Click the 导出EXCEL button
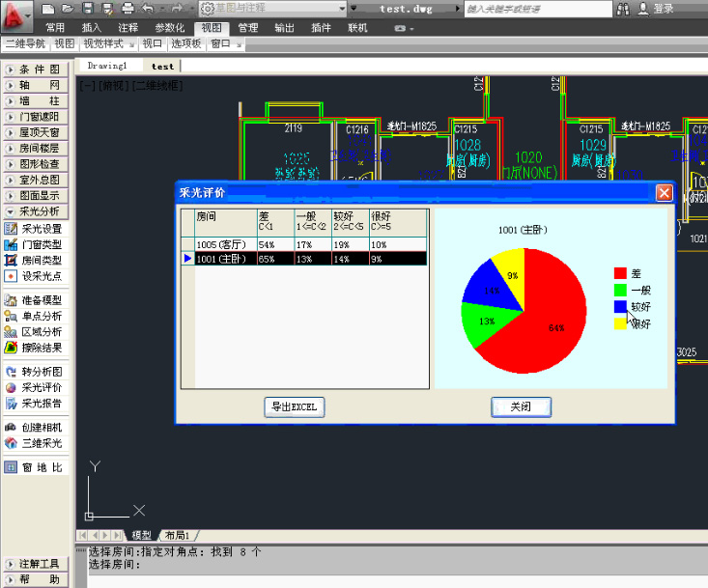The height and width of the screenshot is (588, 708). coord(295,407)
